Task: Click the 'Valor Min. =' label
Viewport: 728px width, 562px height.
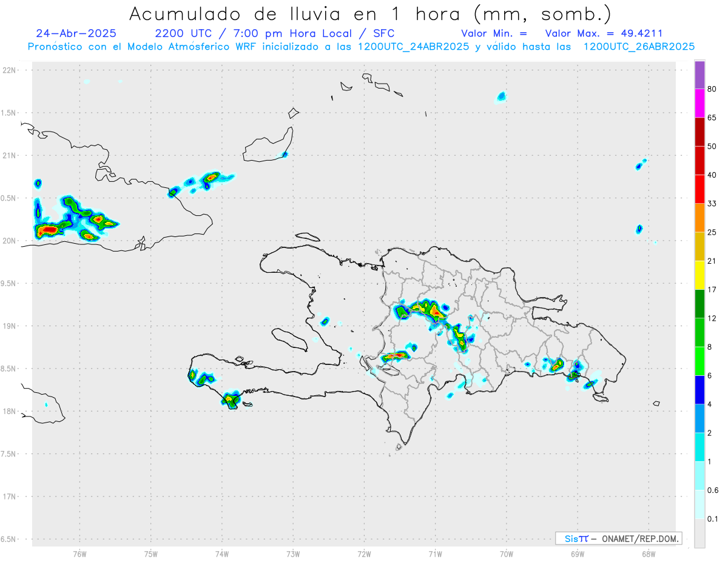Action: 494,33
